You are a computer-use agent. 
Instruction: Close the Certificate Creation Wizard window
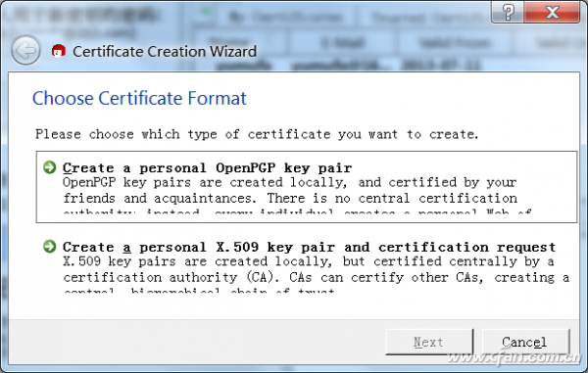point(552,12)
